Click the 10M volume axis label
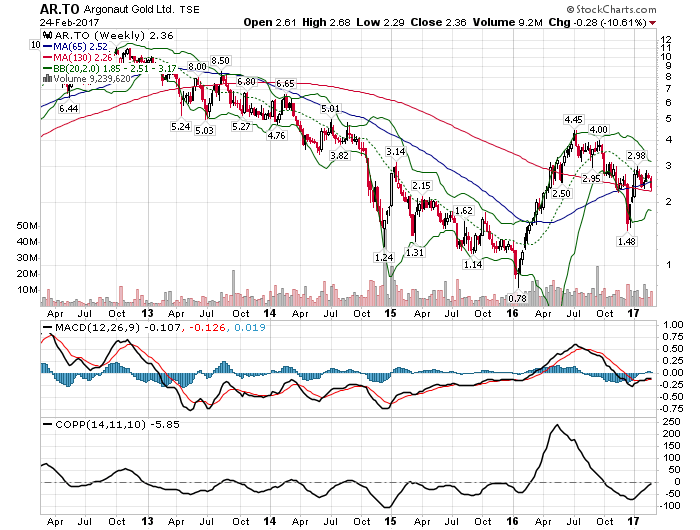Image resolution: width=700 pixels, height=530 pixels. click(27, 290)
